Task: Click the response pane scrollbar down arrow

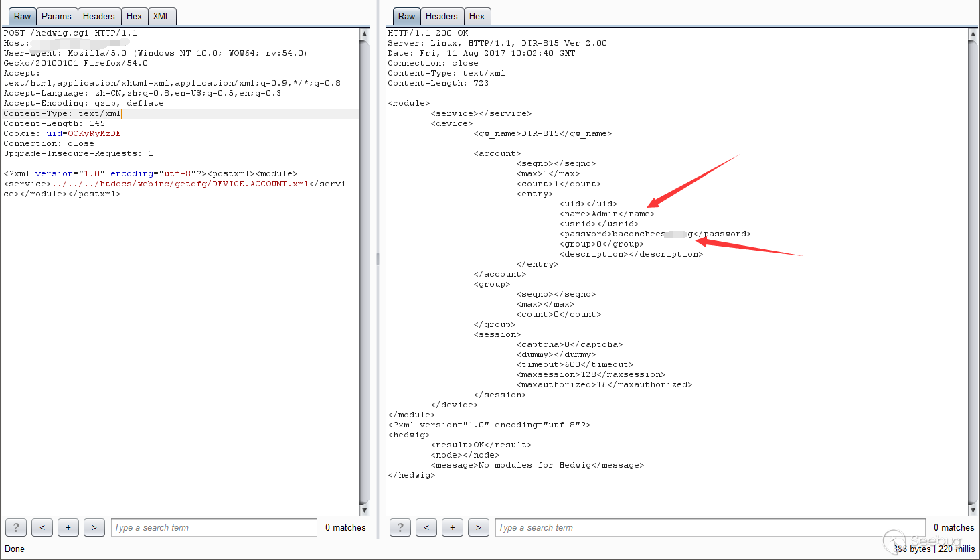Action: tap(973, 510)
